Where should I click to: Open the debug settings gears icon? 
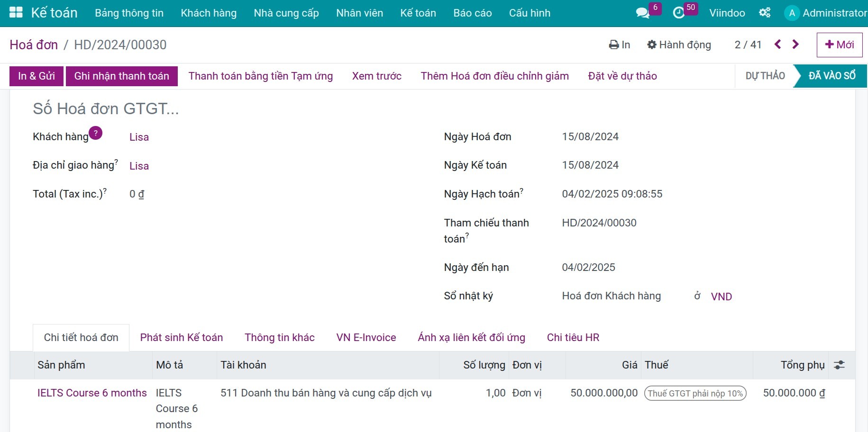click(765, 13)
